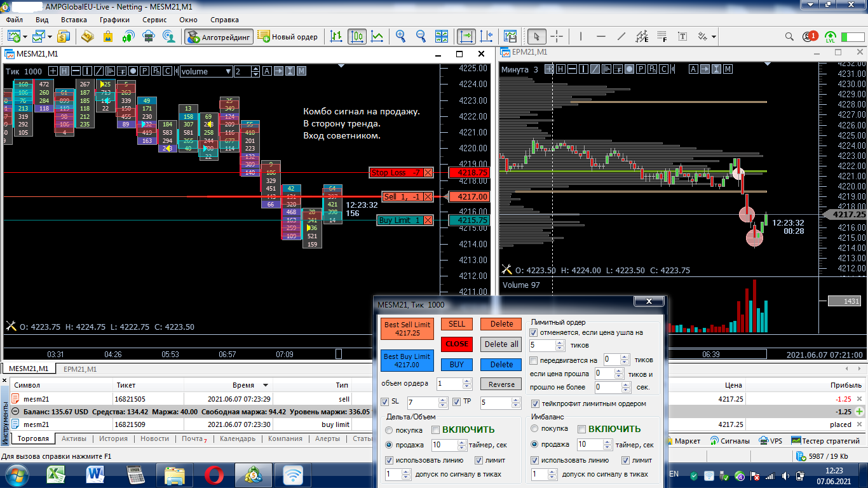Toggle chart shift icon
This screenshot has width=868, height=488.
[x=487, y=37]
